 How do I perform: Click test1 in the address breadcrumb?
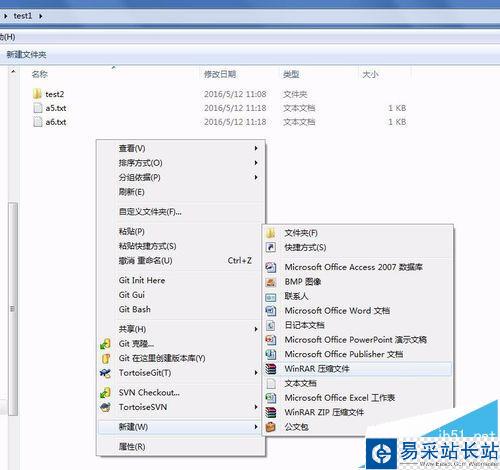click(23, 16)
